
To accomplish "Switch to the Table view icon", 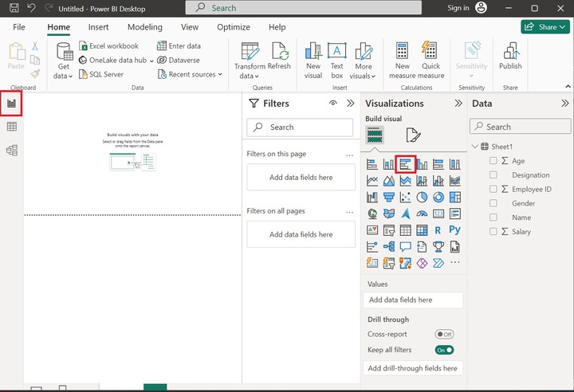I will pyautogui.click(x=12, y=127).
